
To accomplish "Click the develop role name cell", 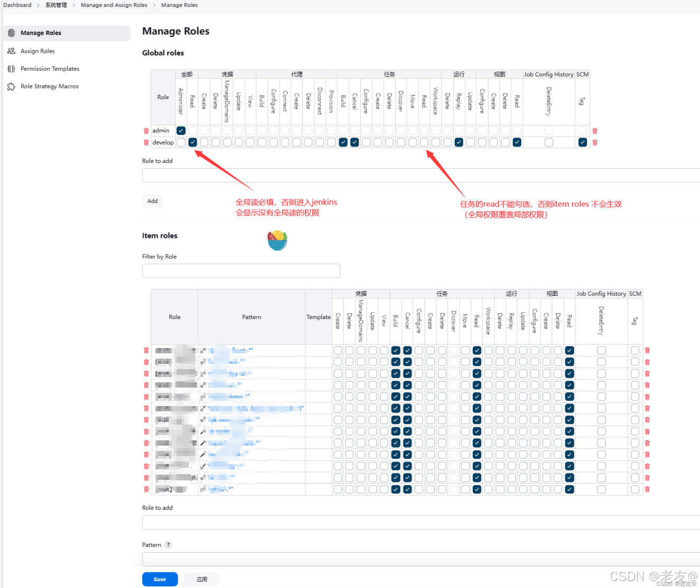I will click(x=163, y=142).
